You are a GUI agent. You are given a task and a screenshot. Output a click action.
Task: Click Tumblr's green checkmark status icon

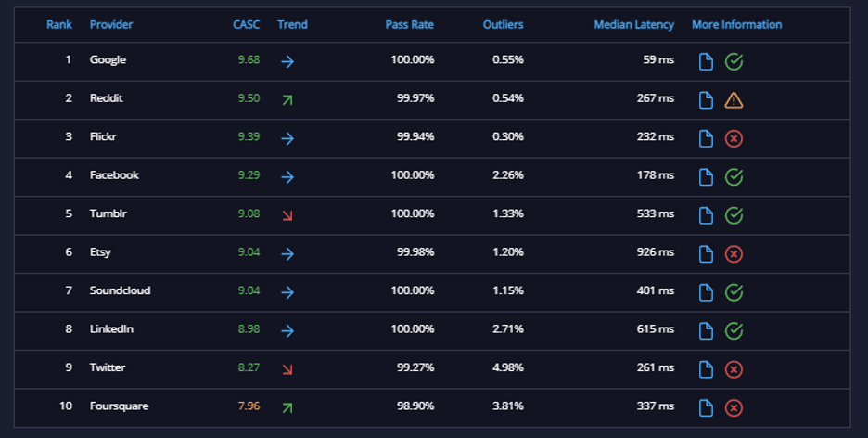coord(734,215)
